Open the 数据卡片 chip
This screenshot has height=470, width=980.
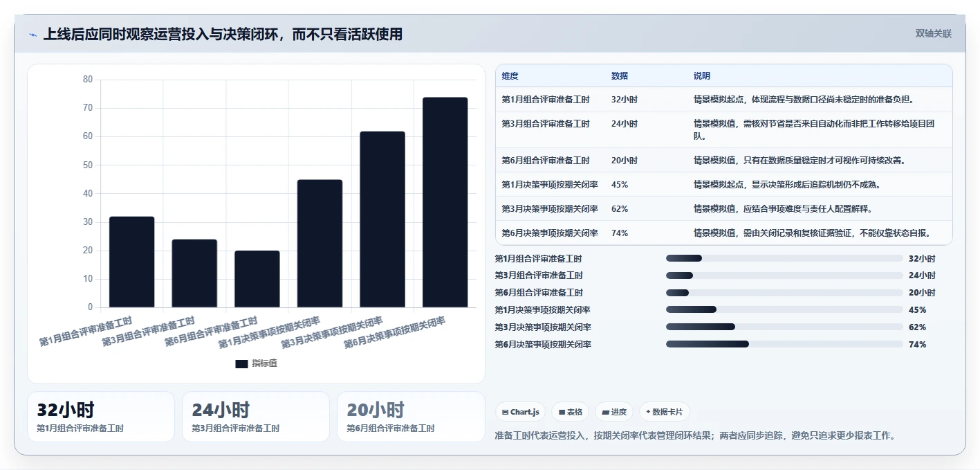pos(665,412)
